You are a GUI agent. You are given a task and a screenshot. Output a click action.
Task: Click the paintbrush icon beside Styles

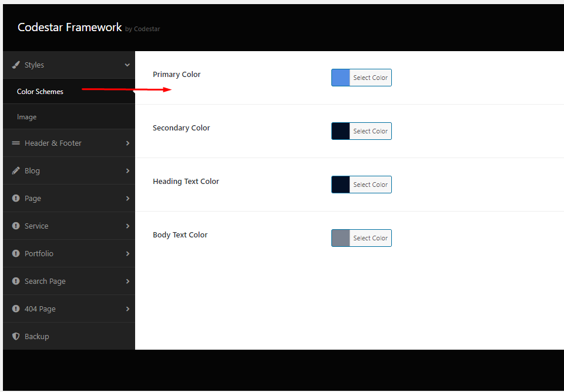16,65
